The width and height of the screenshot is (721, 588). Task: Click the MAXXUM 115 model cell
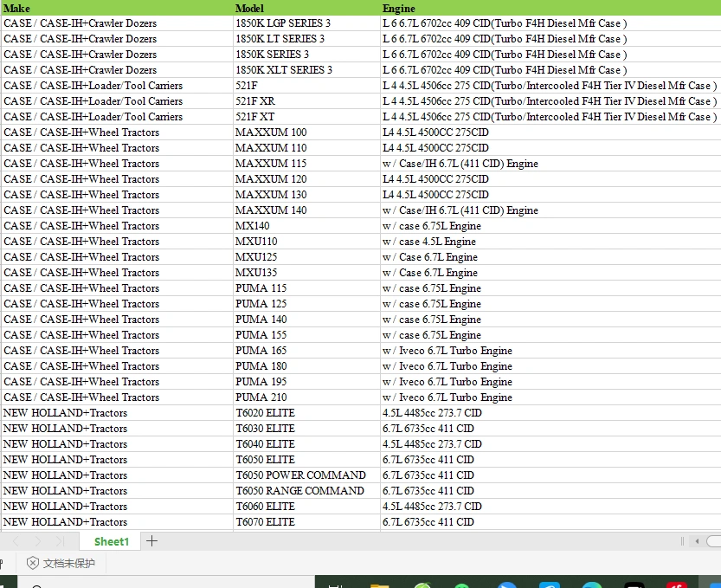[x=306, y=164]
